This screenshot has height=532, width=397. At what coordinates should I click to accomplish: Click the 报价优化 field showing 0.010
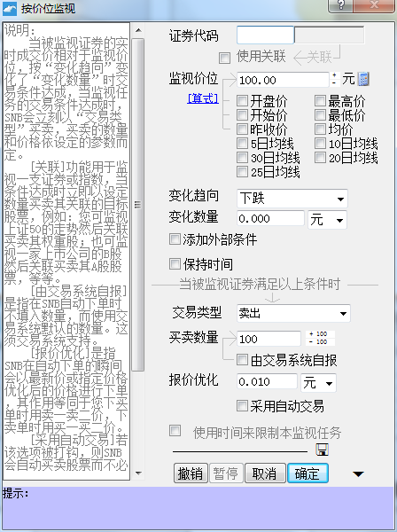click(x=267, y=381)
